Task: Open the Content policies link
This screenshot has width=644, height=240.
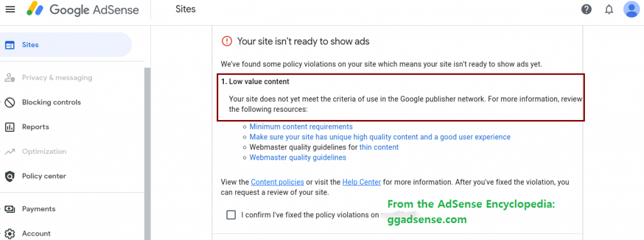Action: point(277,182)
